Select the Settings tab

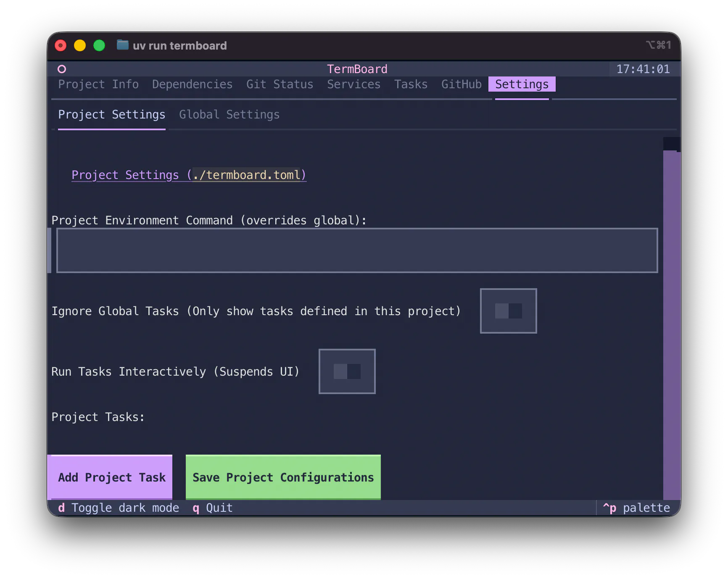pyautogui.click(x=522, y=84)
